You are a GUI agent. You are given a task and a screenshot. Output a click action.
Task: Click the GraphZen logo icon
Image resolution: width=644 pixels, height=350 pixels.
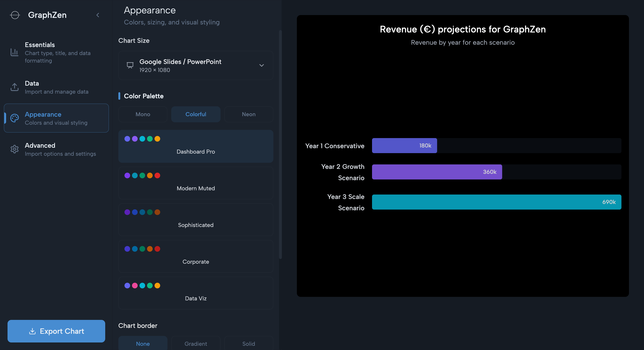point(15,15)
